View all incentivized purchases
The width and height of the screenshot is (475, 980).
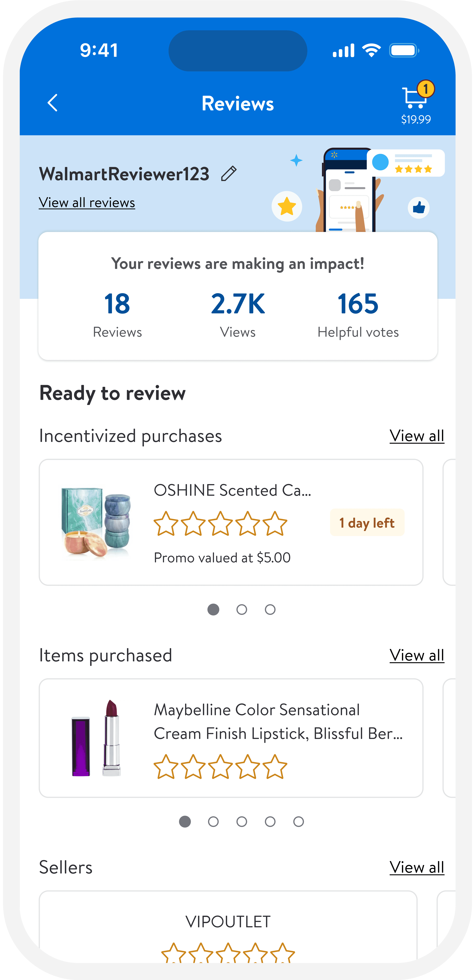coord(417,436)
